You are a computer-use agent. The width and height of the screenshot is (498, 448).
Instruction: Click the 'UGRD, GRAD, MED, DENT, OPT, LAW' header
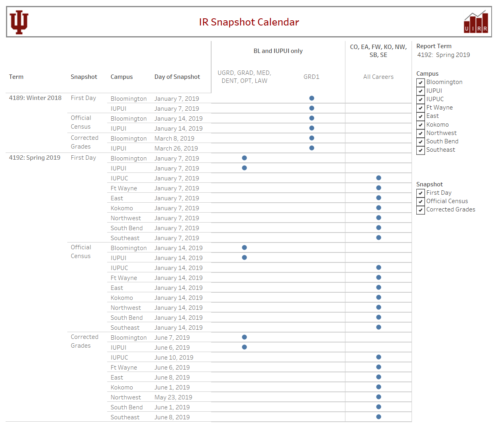(x=244, y=77)
